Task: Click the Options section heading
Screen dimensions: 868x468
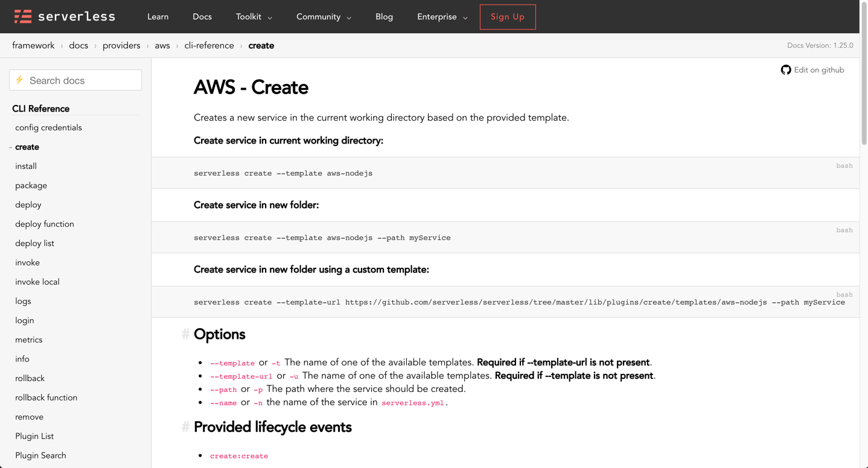Action: 220,334
